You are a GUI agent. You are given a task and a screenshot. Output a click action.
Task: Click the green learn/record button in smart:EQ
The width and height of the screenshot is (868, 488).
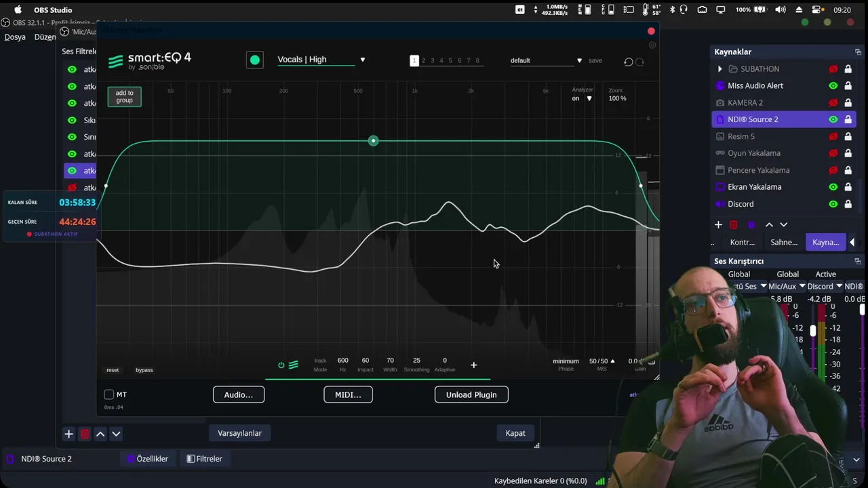click(x=255, y=60)
